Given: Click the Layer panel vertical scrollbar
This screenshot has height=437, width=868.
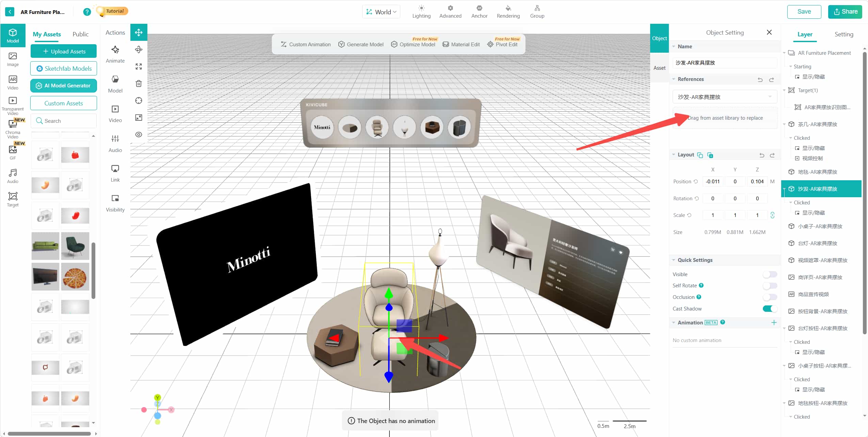Looking at the screenshot, I should 865,193.
